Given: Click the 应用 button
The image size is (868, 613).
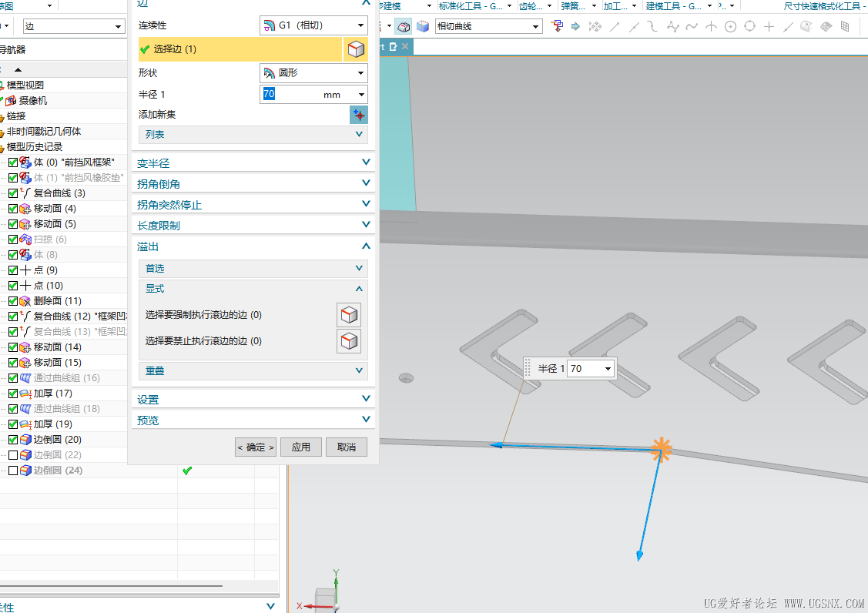Looking at the screenshot, I should [x=300, y=447].
